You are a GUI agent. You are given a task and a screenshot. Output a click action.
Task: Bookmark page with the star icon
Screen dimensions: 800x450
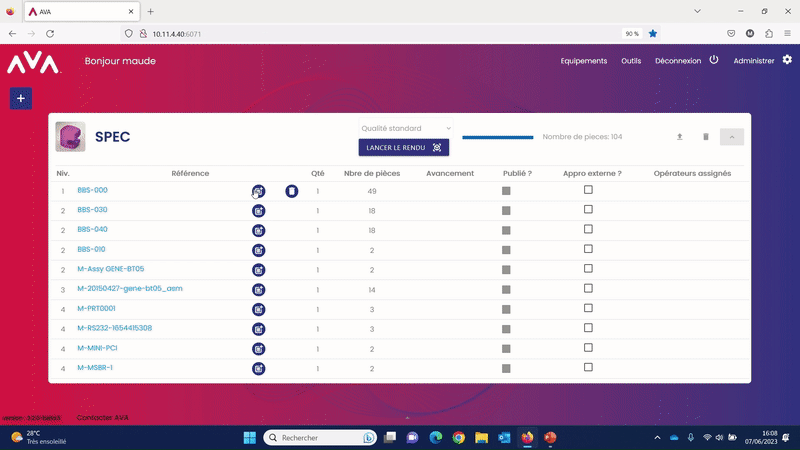pos(653,34)
